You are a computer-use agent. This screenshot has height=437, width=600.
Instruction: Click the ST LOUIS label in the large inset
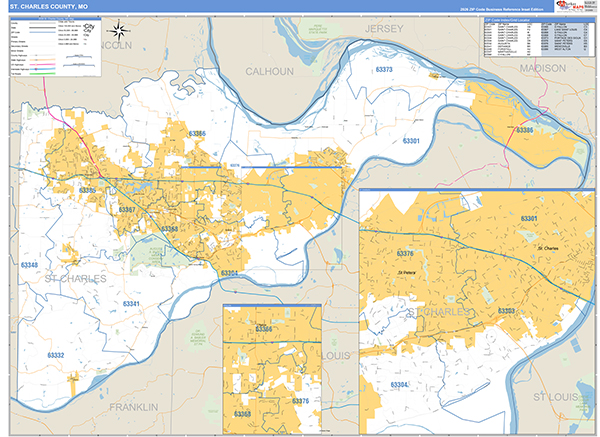tap(556, 397)
